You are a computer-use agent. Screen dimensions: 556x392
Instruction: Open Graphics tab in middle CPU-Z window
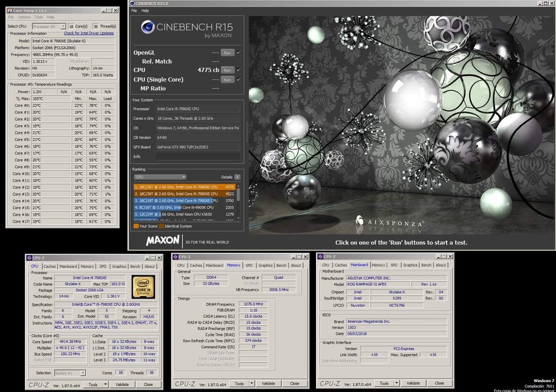265,266
